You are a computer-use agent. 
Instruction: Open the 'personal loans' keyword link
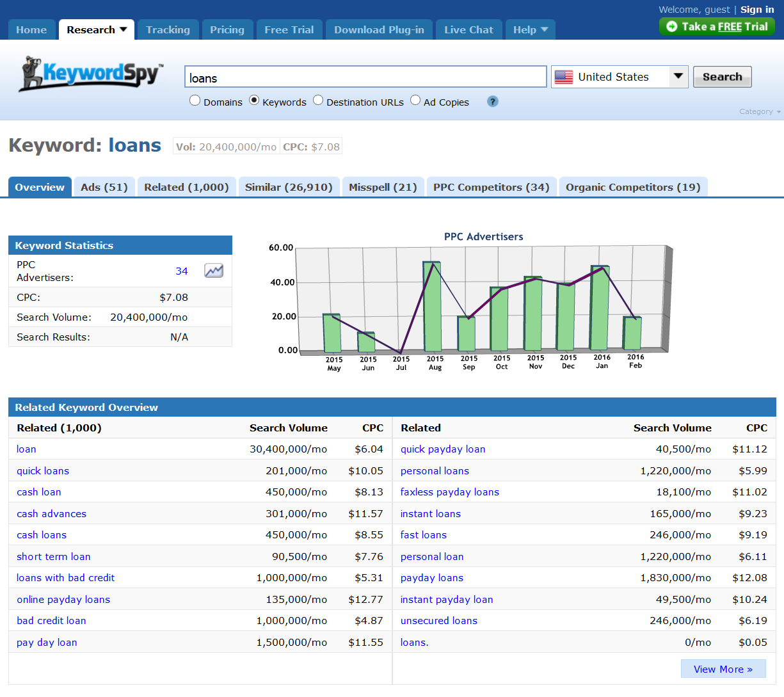click(x=435, y=471)
